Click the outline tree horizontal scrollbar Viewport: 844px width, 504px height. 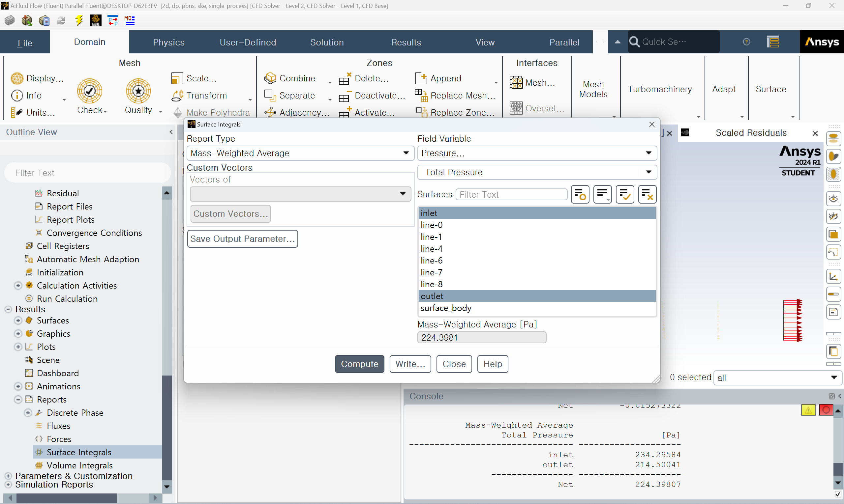pyautogui.click(x=67, y=498)
